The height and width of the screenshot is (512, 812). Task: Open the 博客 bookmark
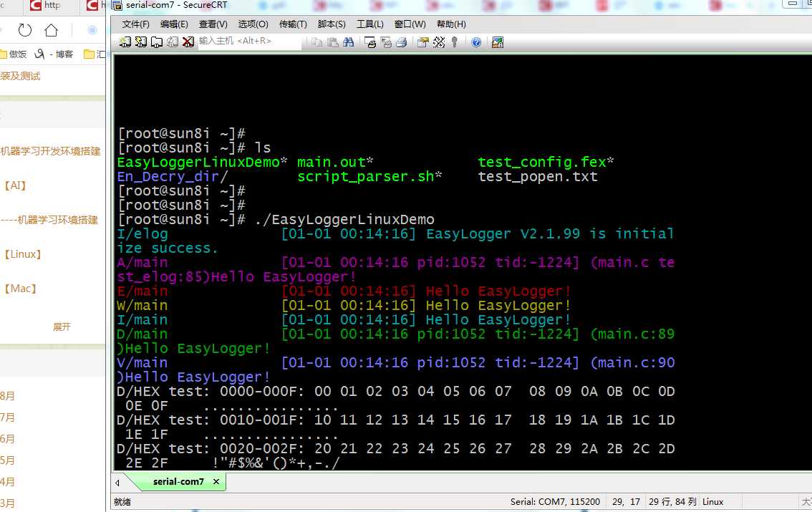pyautogui.click(x=54, y=54)
